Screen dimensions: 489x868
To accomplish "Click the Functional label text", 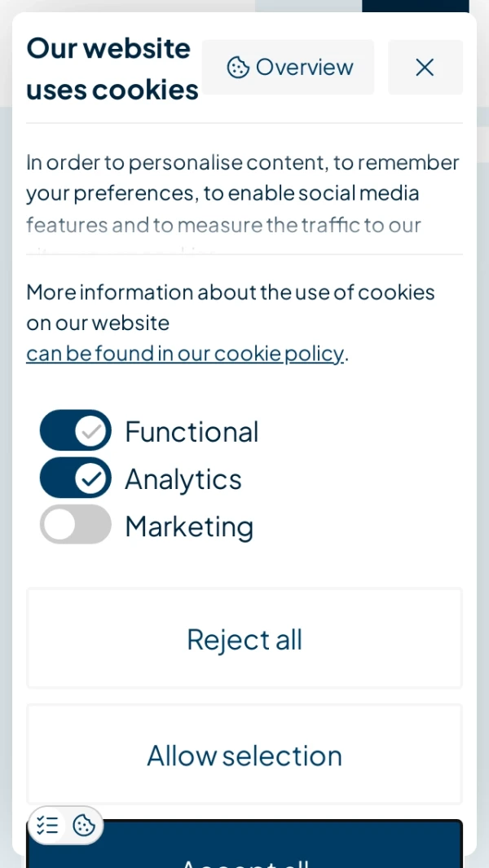I will click(x=192, y=431).
